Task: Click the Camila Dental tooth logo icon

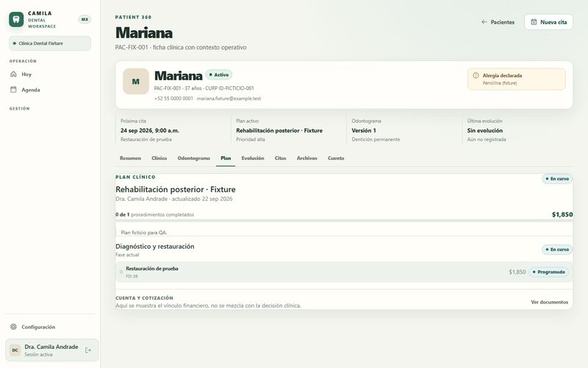Action: pyautogui.click(x=16, y=20)
